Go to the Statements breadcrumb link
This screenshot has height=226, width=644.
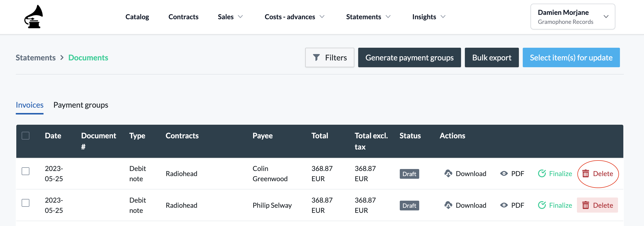pyautogui.click(x=35, y=58)
